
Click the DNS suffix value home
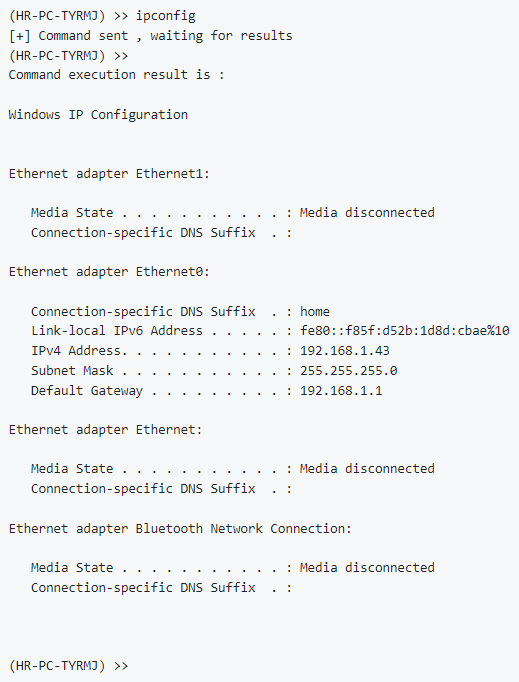(x=315, y=311)
